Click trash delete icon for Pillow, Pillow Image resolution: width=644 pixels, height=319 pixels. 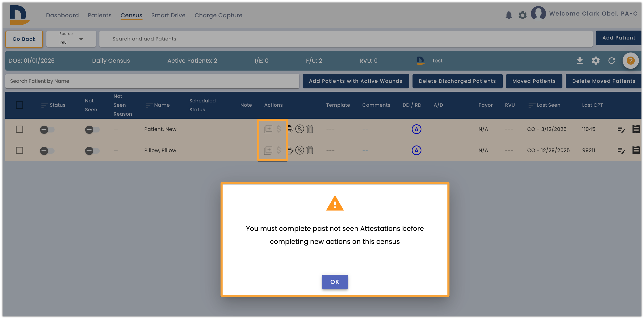tap(310, 150)
